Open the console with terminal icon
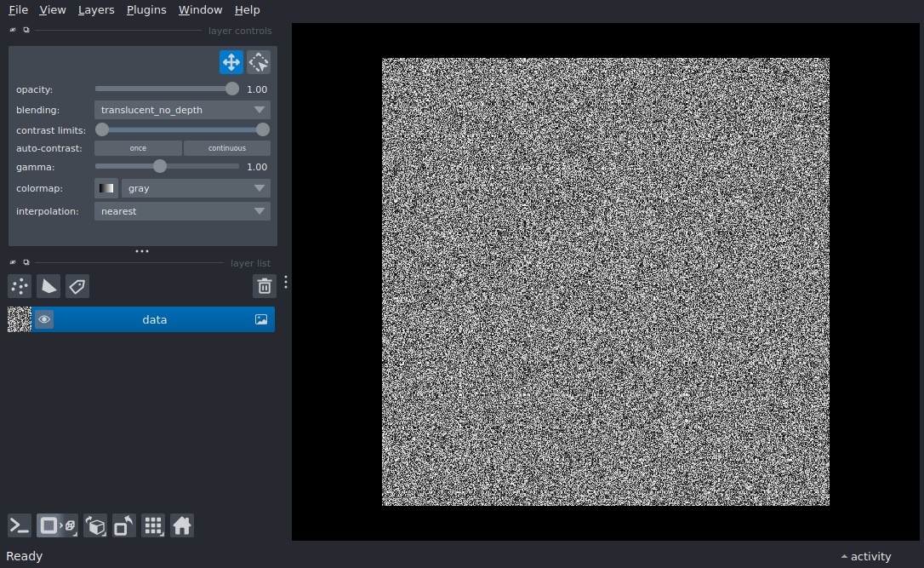924x568 pixels. (x=20, y=525)
